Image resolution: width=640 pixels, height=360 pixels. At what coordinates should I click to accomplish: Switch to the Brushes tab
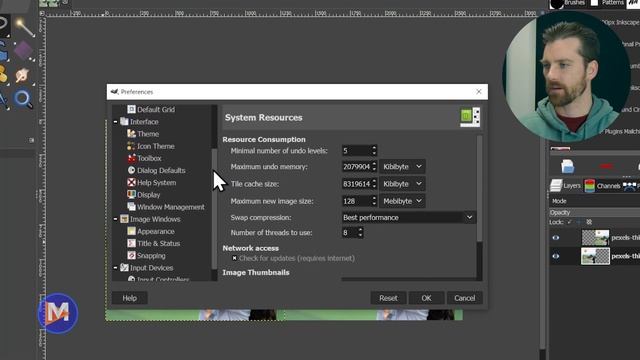coord(568,3)
